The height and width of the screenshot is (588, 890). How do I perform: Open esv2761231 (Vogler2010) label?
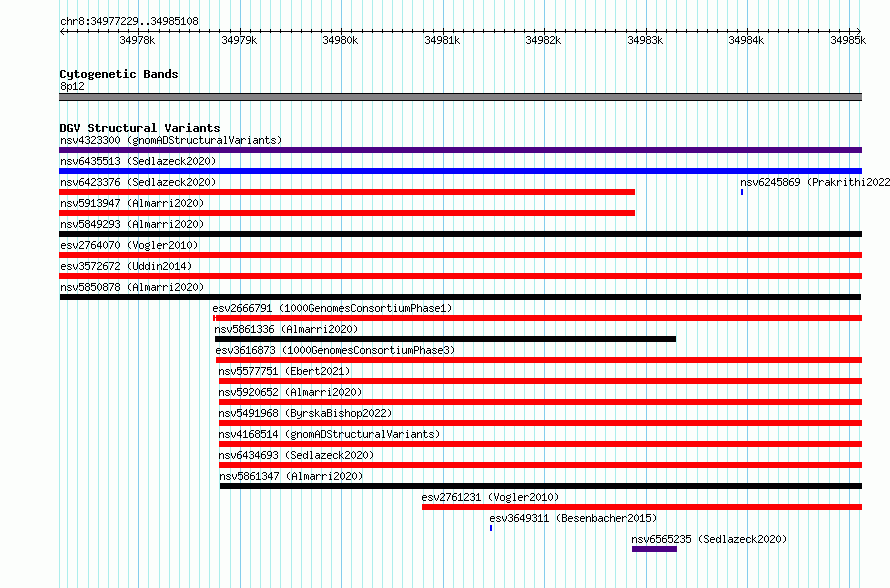pos(490,497)
